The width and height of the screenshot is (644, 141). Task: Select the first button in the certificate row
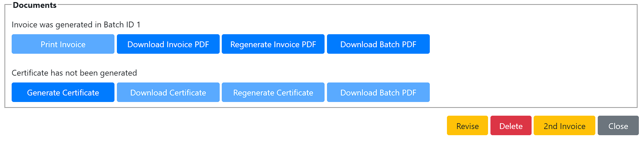tap(63, 92)
